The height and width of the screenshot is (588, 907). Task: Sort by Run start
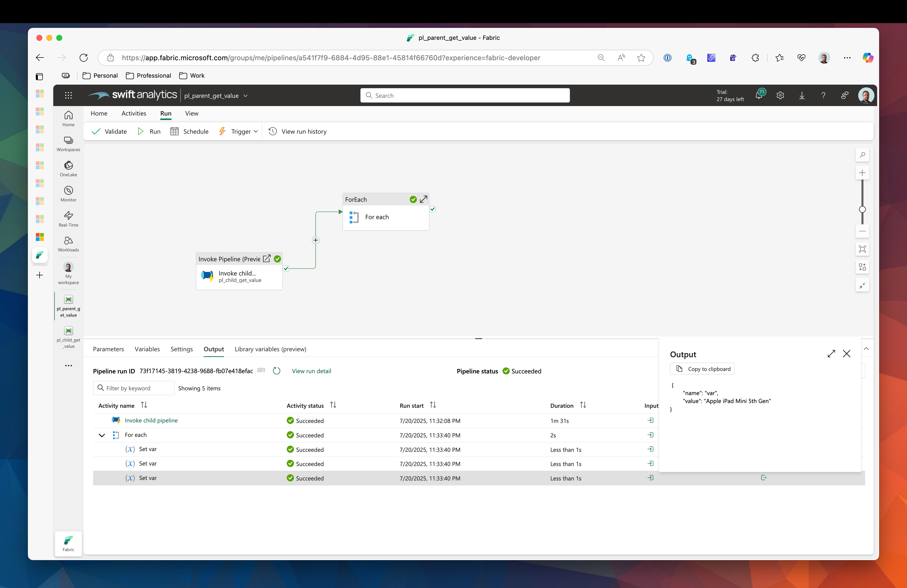(x=433, y=405)
